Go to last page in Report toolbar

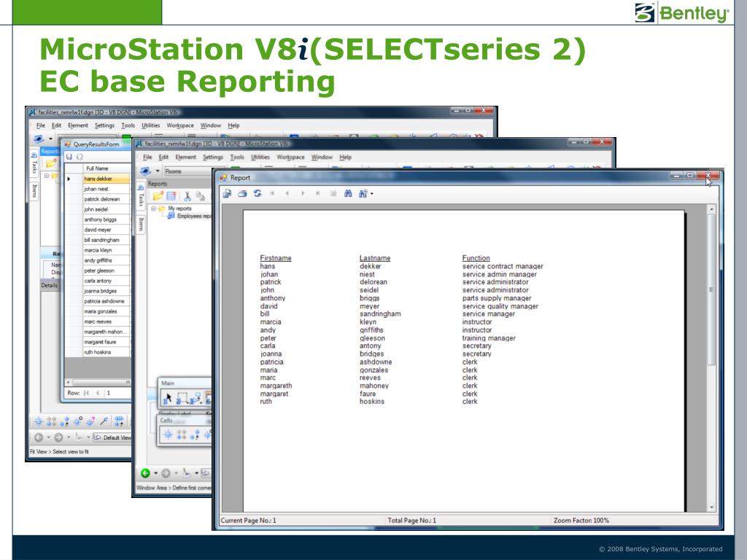coord(318,193)
